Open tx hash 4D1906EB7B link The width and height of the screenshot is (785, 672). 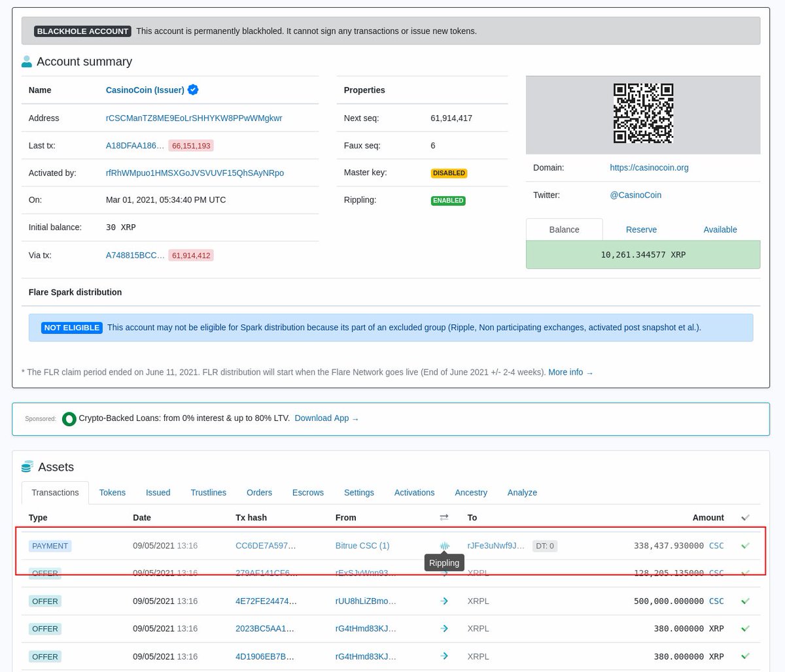click(265, 656)
